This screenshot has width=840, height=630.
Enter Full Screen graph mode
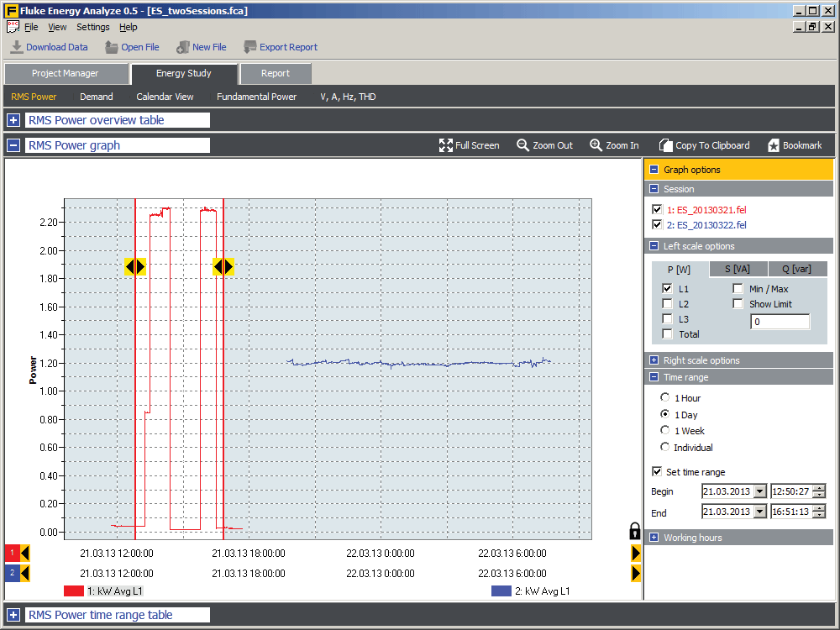tap(446, 145)
